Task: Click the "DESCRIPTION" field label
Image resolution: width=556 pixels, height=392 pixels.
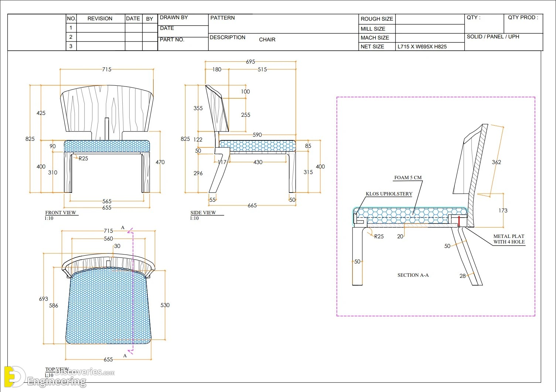Action: coord(228,37)
